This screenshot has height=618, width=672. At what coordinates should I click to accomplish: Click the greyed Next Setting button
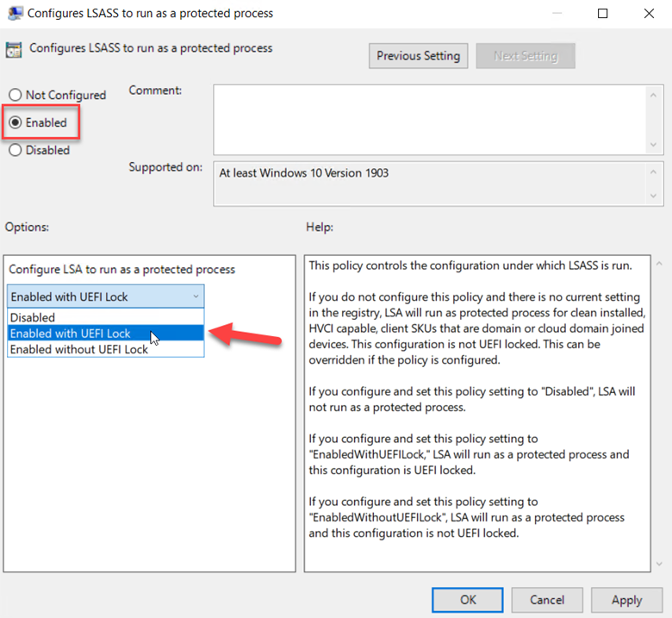[x=526, y=56]
